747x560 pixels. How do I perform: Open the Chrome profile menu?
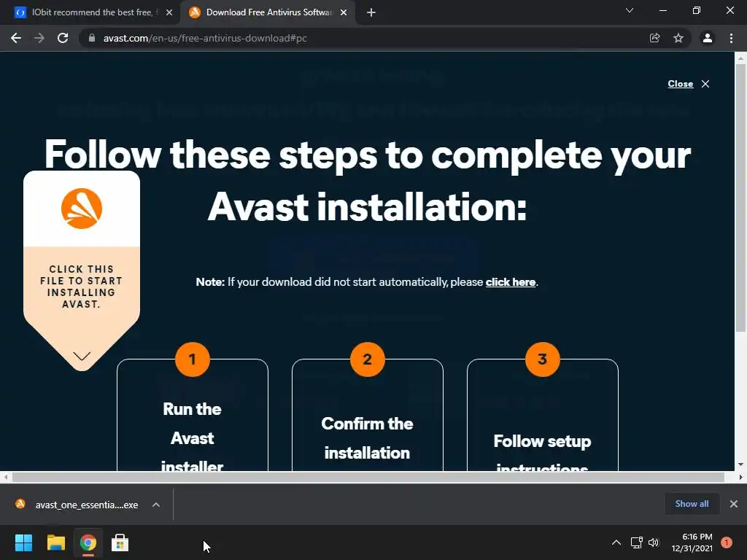click(x=708, y=38)
